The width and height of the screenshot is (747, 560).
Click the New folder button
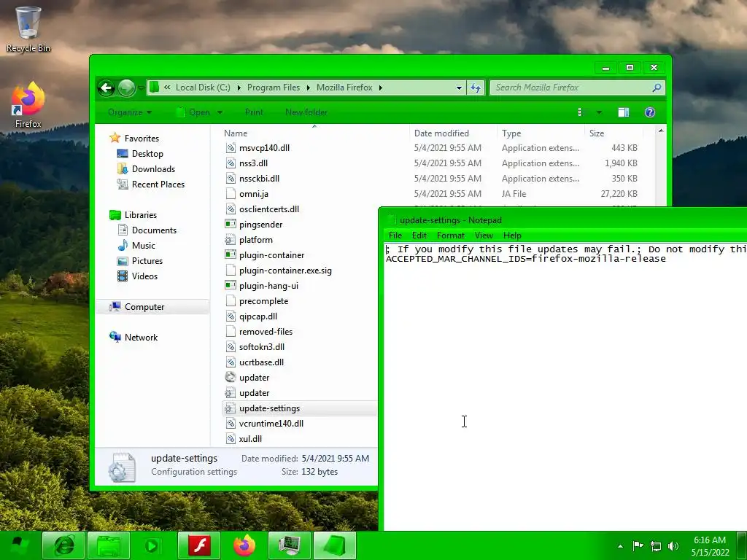click(306, 112)
